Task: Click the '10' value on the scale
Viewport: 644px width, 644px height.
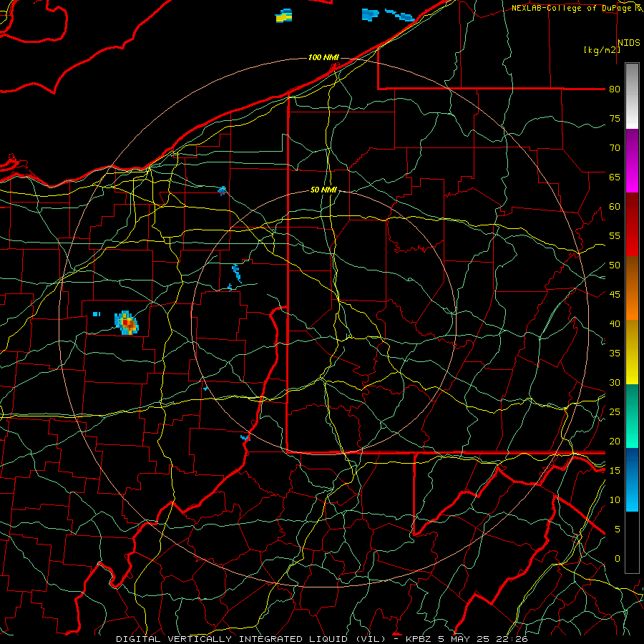Action: 615,500
